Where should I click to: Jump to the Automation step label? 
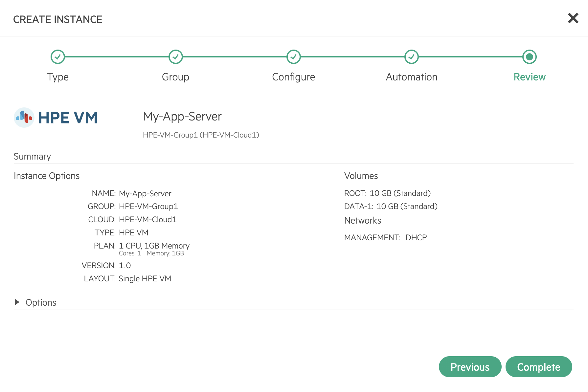pos(411,77)
